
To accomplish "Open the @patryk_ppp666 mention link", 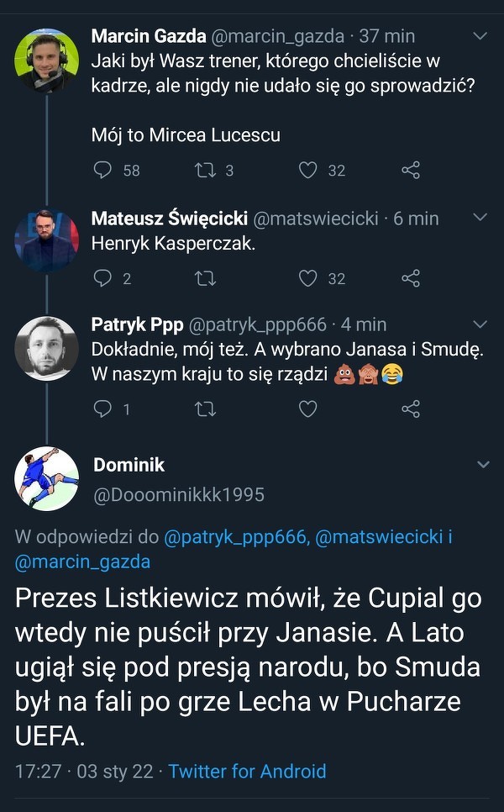I will (234, 537).
